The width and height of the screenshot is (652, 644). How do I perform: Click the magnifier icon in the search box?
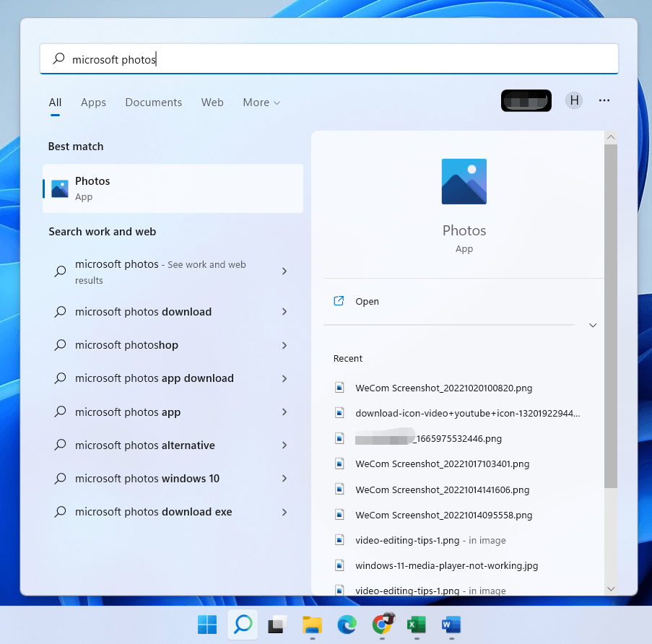[58, 58]
